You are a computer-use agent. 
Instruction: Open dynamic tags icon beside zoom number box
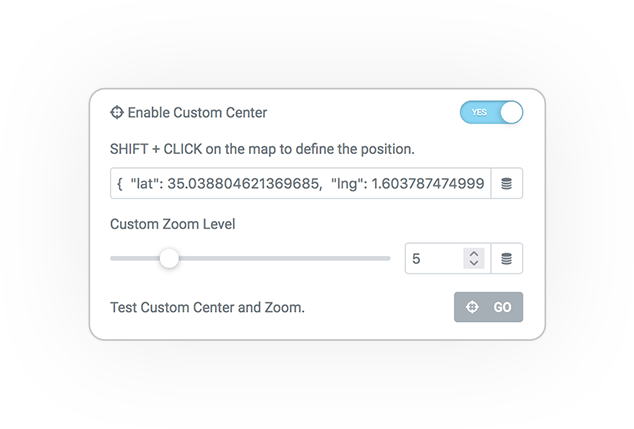507,258
